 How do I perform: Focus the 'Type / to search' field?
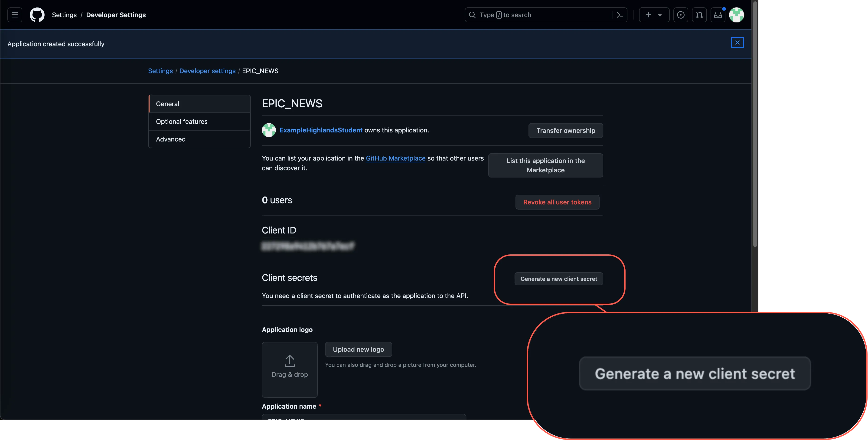(x=546, y=15)
